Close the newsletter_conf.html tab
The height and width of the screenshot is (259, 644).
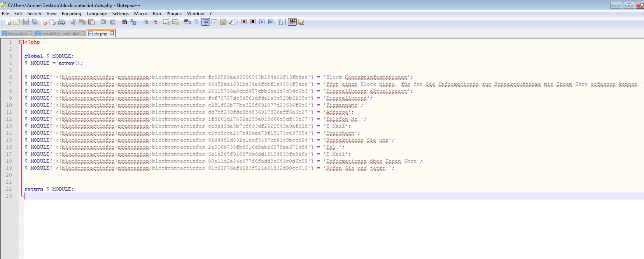pos(82,33)
